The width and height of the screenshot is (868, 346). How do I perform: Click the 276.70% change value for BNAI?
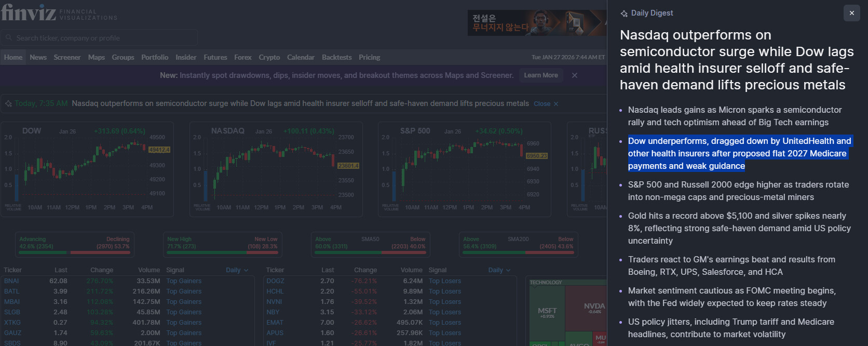[x=100, y=281]
